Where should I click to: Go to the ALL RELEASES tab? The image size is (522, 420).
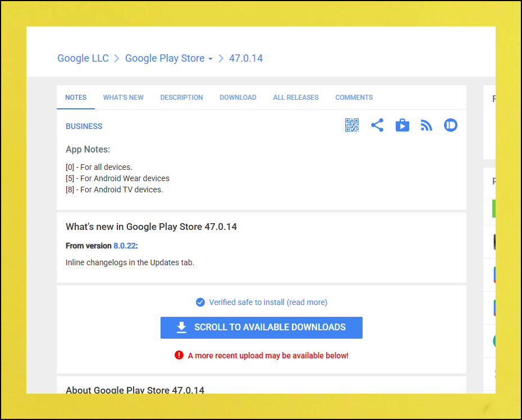coord(296,98)
